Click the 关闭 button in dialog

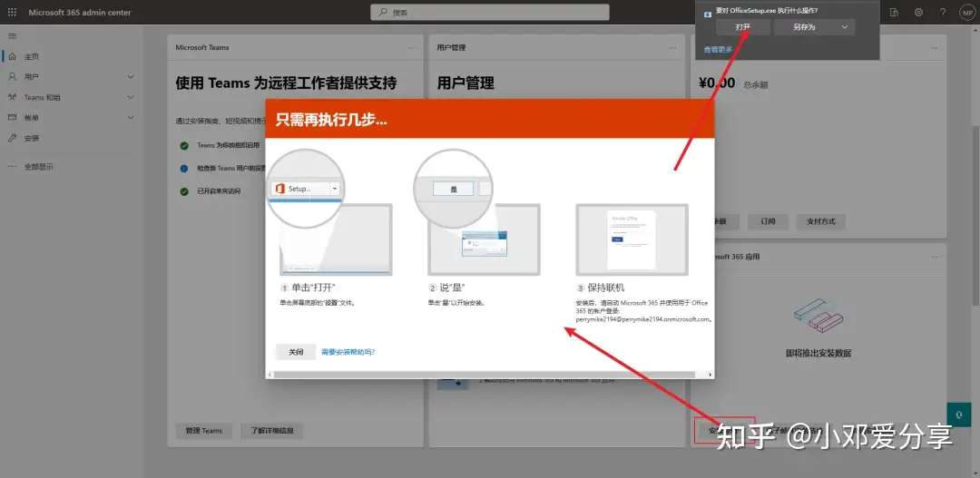coord(296,352)
